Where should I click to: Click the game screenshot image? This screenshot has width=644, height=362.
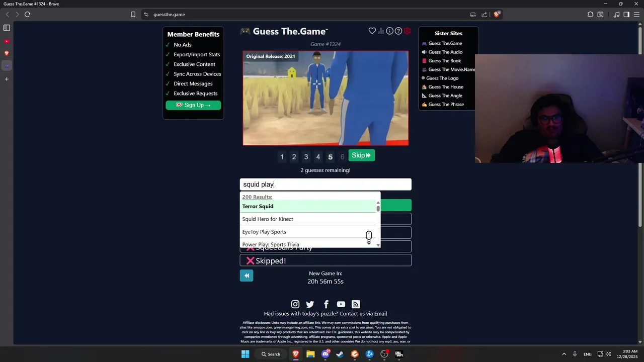(x=326, y=98)
